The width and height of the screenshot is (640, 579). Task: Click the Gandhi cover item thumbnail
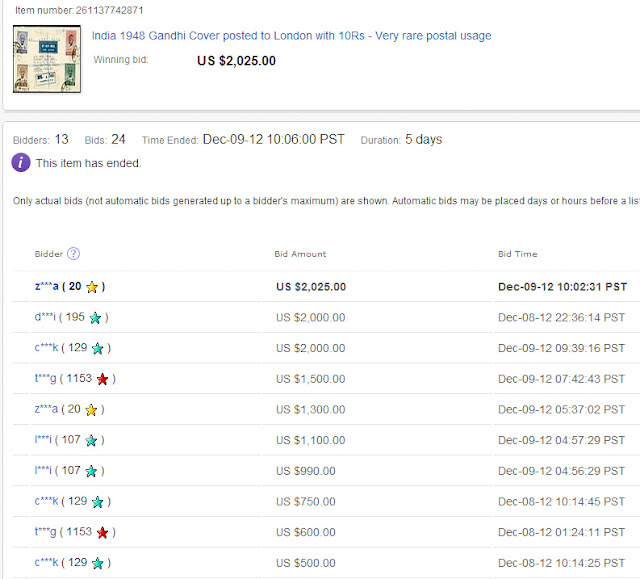pos(47,59)
